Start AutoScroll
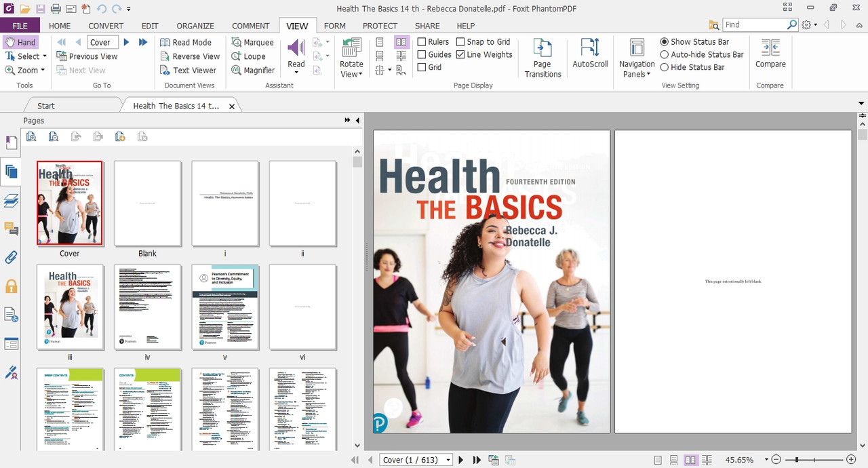 click(590, 53)
